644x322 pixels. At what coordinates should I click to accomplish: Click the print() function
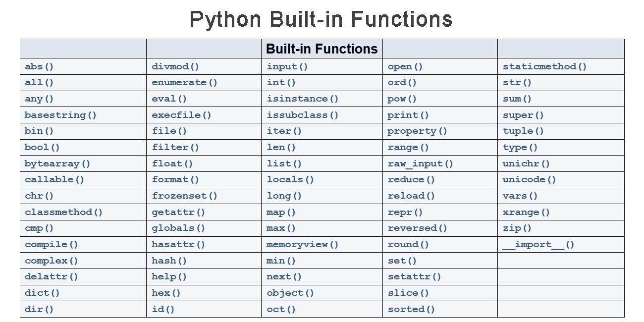(408, 115)
